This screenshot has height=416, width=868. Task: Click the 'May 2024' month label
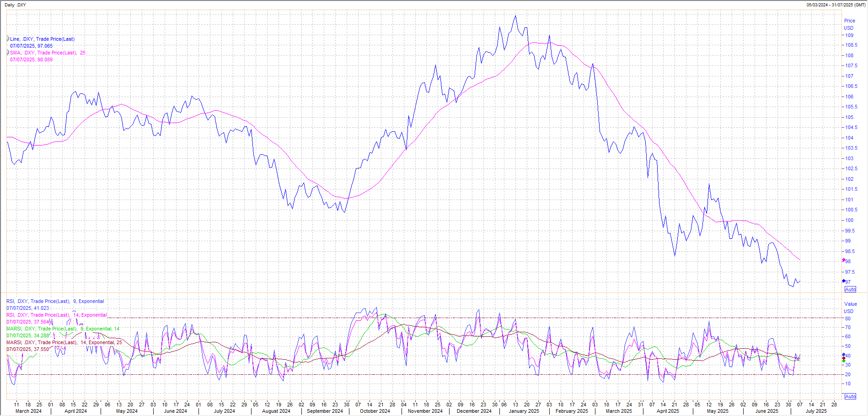127,411
